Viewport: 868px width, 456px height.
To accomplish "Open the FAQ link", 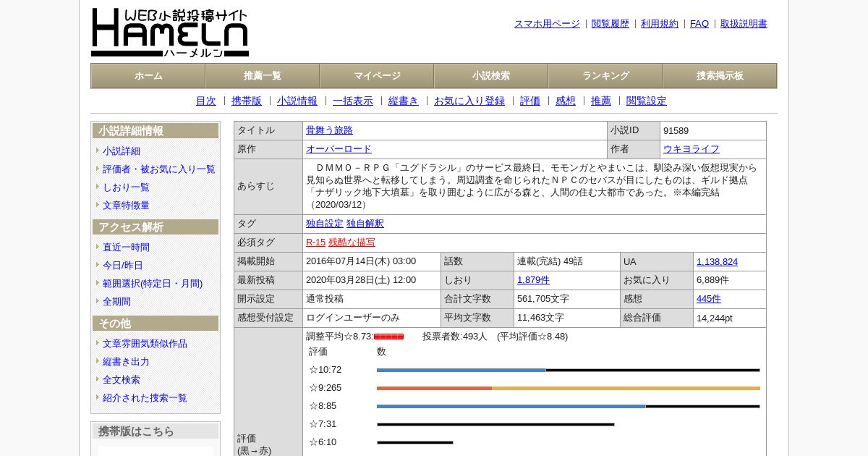I will coord(699,24).
